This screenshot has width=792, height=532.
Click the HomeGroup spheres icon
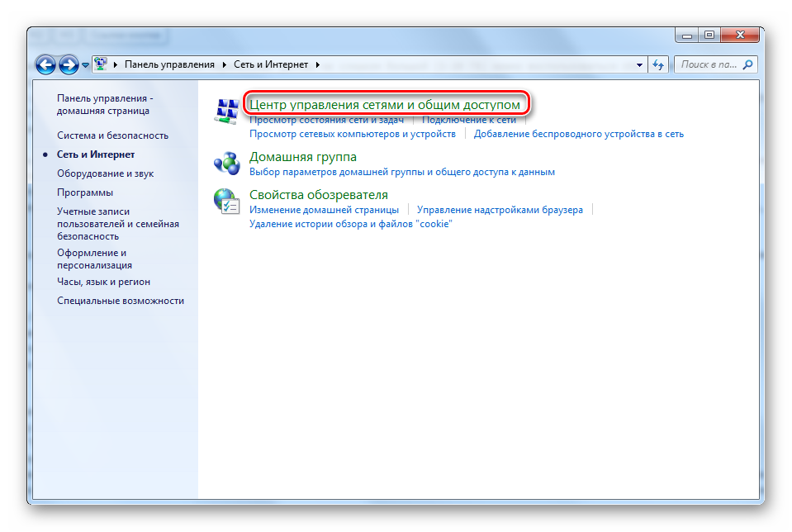click(x=227, y=164)
